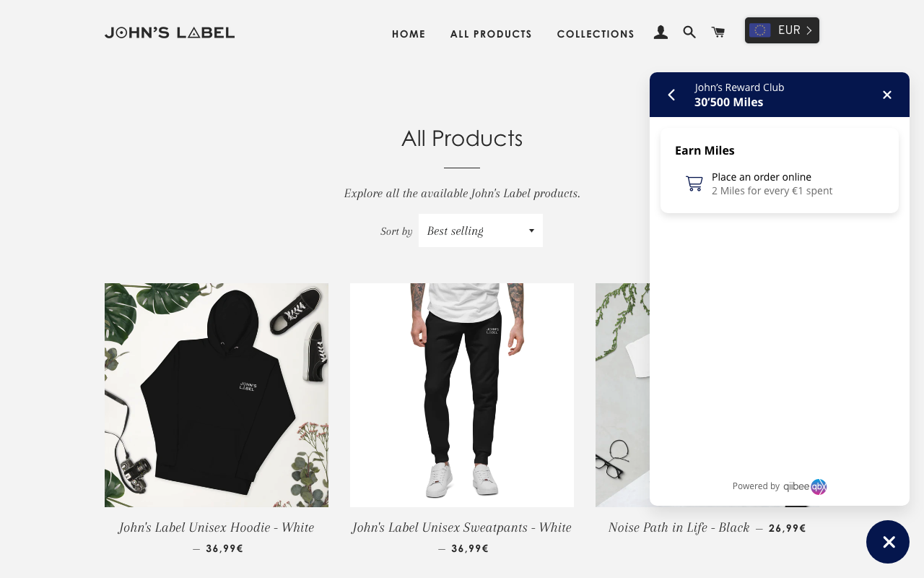Go to the Home menu item

(409, 34)
